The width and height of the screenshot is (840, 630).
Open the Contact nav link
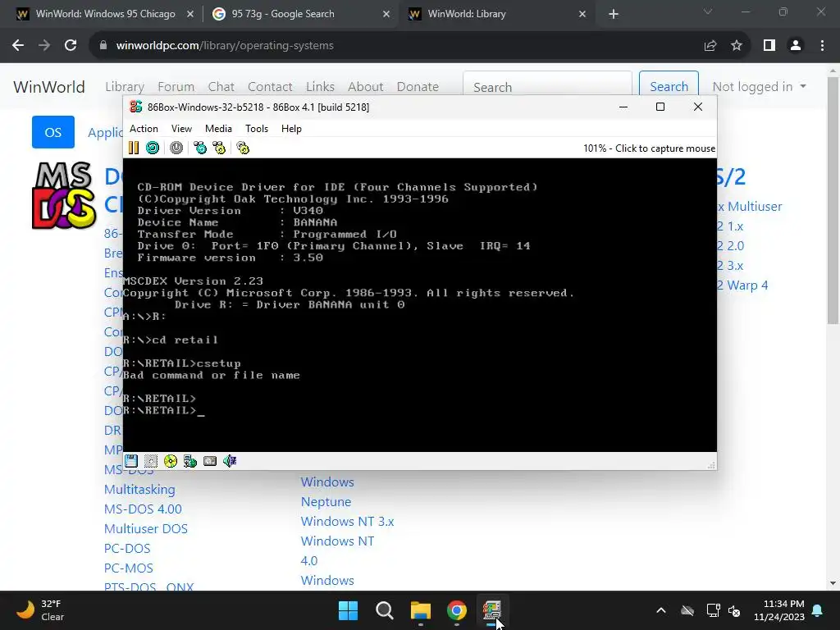270,87
